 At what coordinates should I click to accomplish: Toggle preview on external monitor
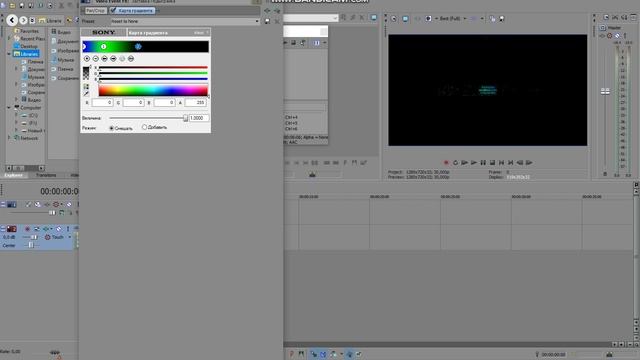[x=405, y=19]
